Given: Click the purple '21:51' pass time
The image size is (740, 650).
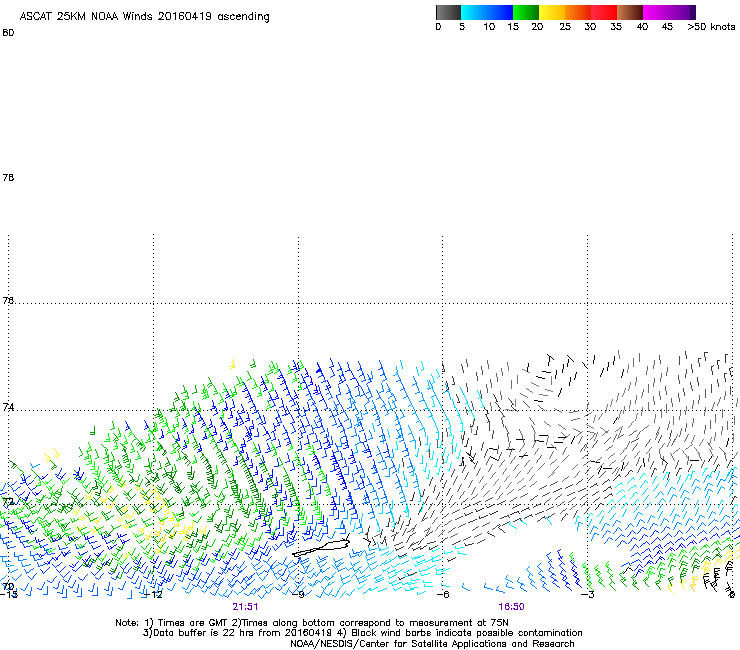Looking at the screenshot, I should (245, 607).
